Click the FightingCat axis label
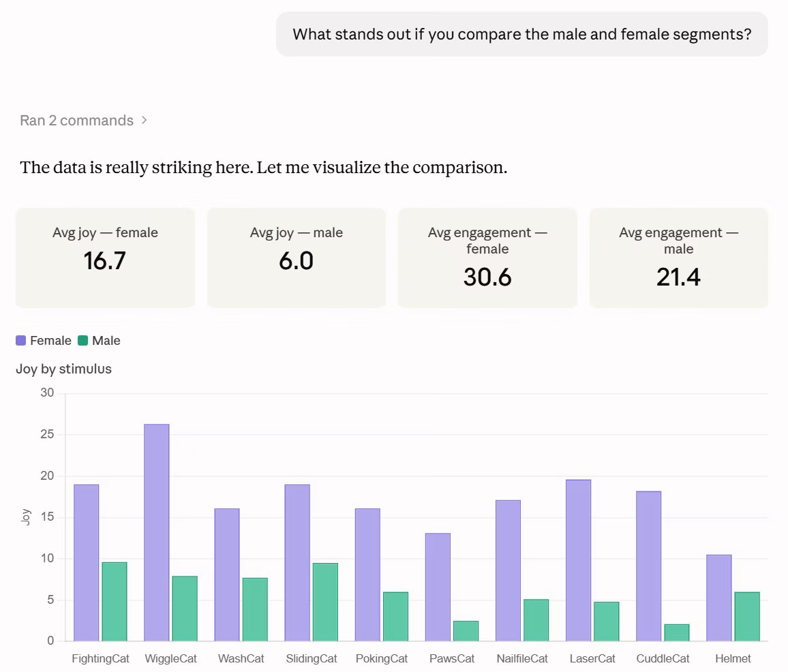 tap(100, 658)
